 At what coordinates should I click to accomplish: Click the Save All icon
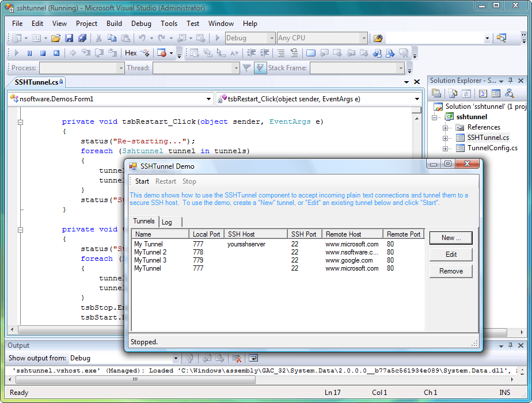[82, 38]
